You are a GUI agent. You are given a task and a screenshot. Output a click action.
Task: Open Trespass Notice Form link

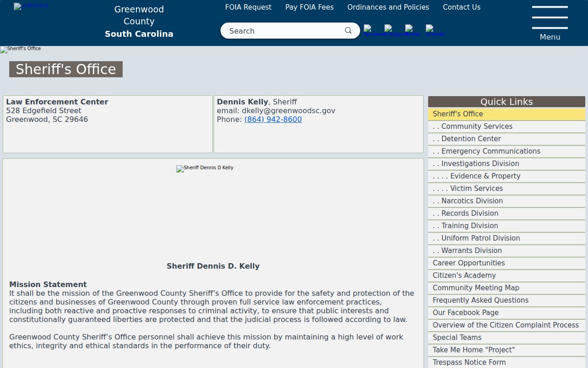(x=507, y=362)
